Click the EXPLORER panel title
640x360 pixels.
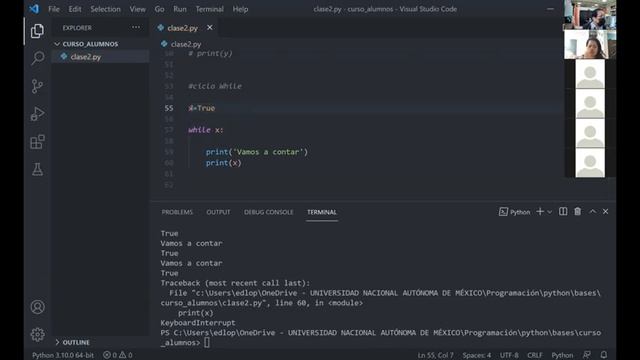click(x=77, y=28)
